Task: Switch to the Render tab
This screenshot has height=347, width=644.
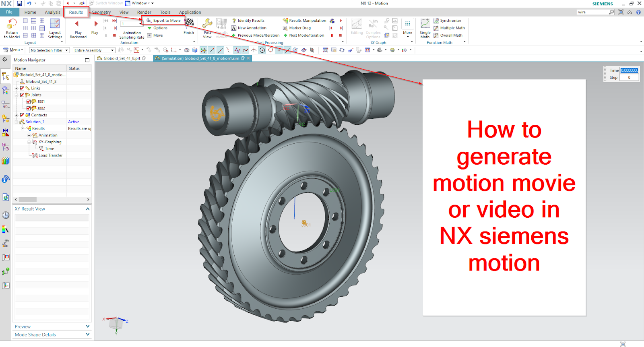Action: (x=144, y=12)
